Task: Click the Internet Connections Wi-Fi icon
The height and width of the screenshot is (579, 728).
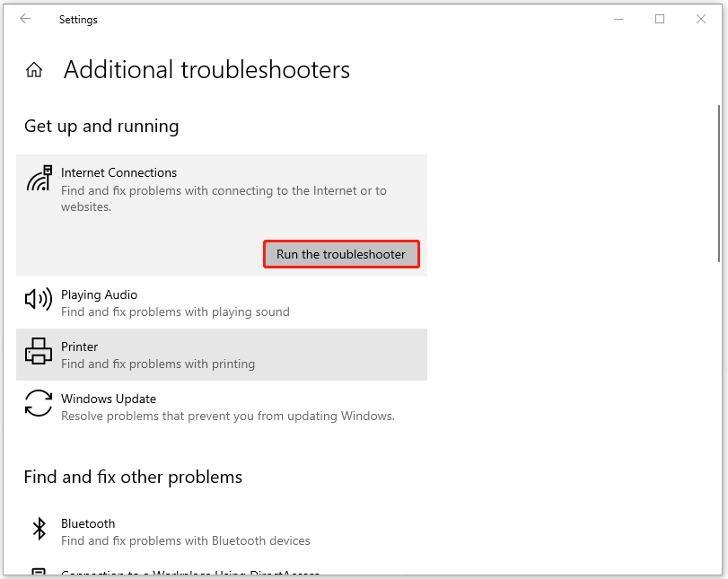Action: click(x=39, y=178)
